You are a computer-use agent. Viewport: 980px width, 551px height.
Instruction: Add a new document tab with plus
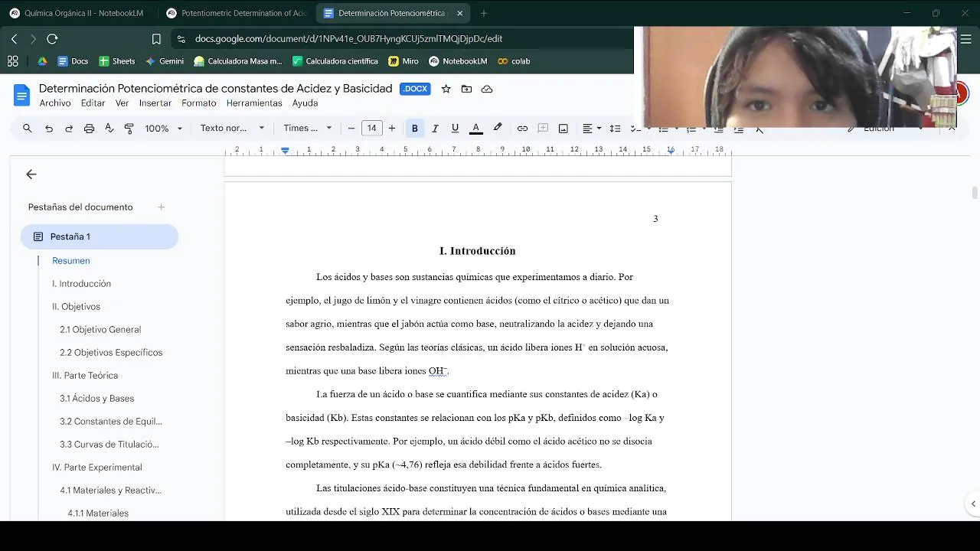[x=162, y=207]
